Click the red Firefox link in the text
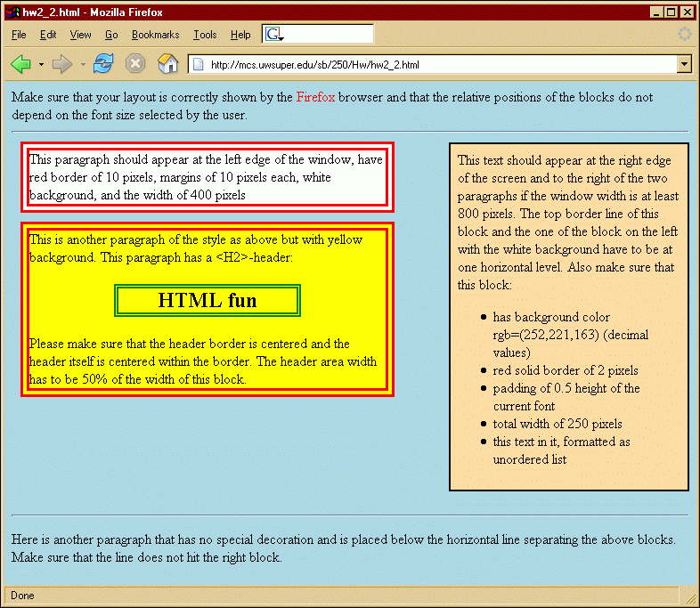This screenshot has height=608, width=700. click(315, 97)
